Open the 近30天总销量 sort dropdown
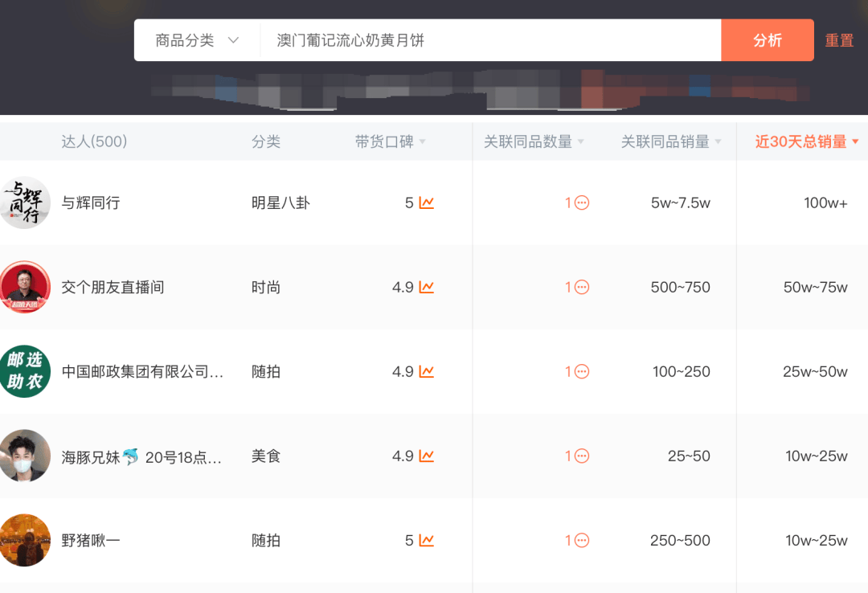 (x=854, y=141)
